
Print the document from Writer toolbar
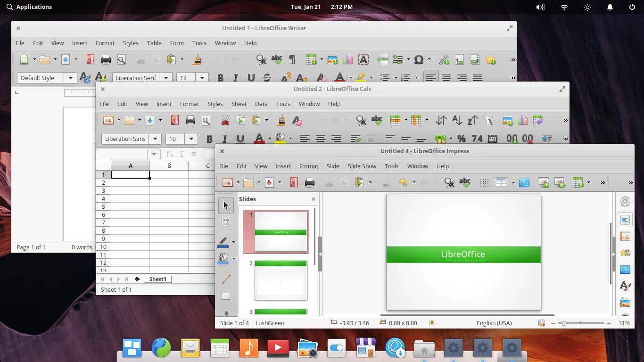[106, 59]
